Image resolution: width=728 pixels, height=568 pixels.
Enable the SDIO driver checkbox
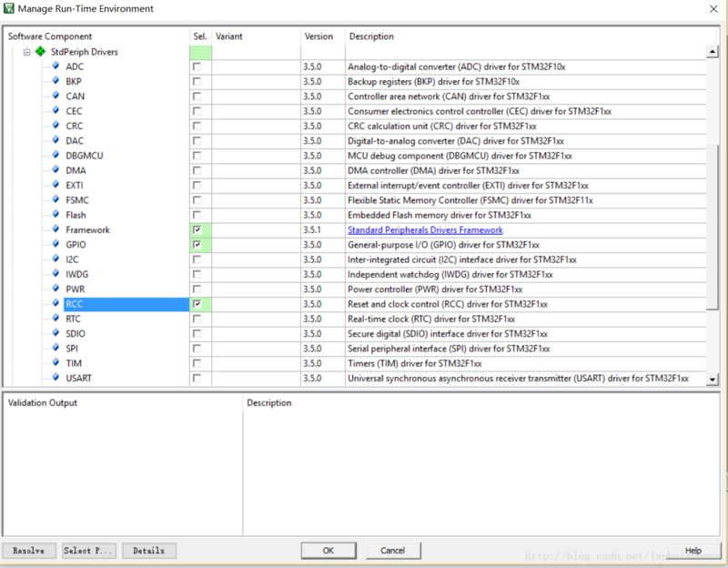tap(197, 334)
